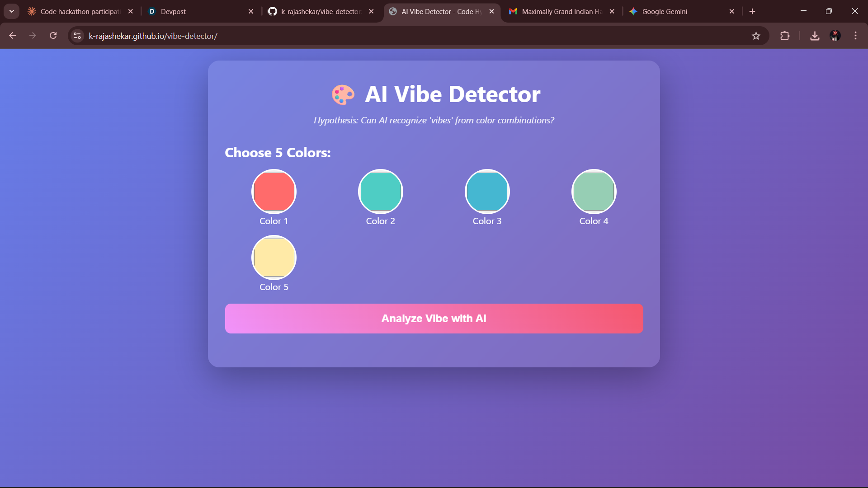Open Chrome three-dot menu

pyautogui.click(x=855, y=36)
